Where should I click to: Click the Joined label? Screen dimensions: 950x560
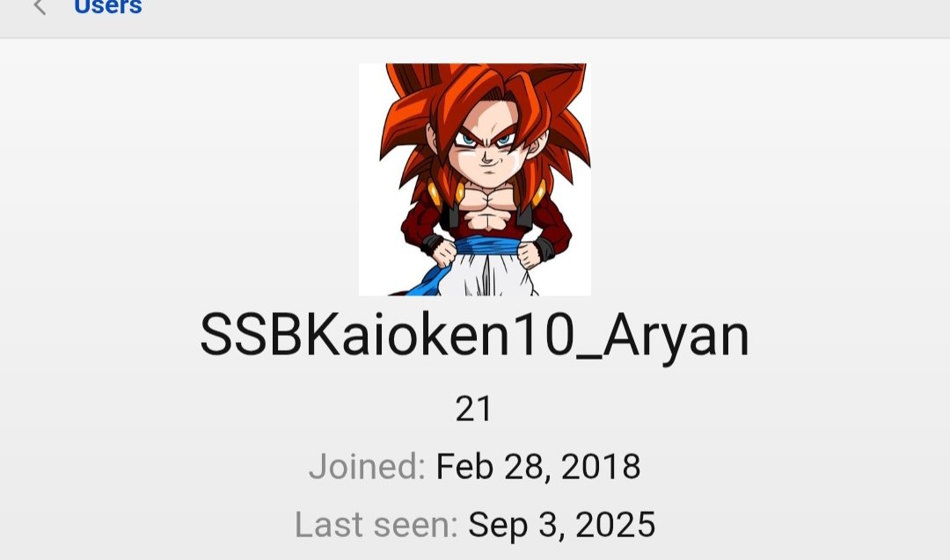point(367,466)
